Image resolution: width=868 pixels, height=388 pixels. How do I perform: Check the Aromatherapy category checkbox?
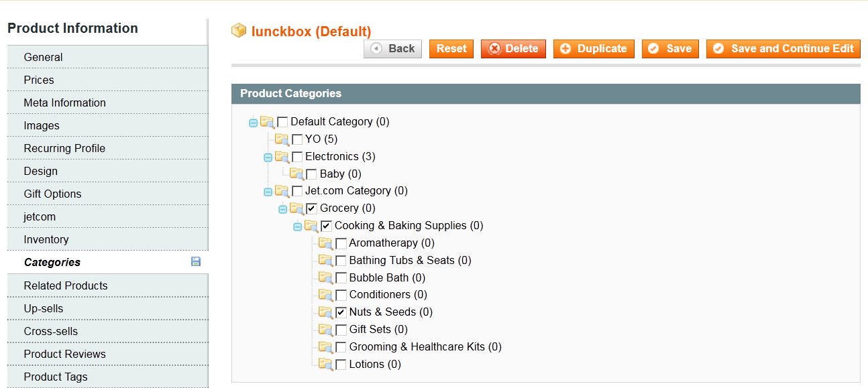(341, 243)
